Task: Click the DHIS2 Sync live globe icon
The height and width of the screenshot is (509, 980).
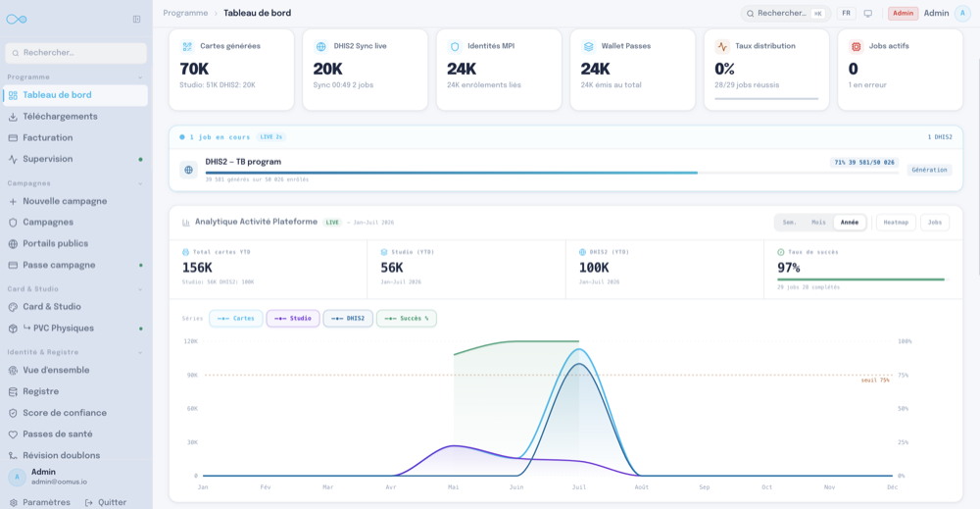Action: coord(320,46)
